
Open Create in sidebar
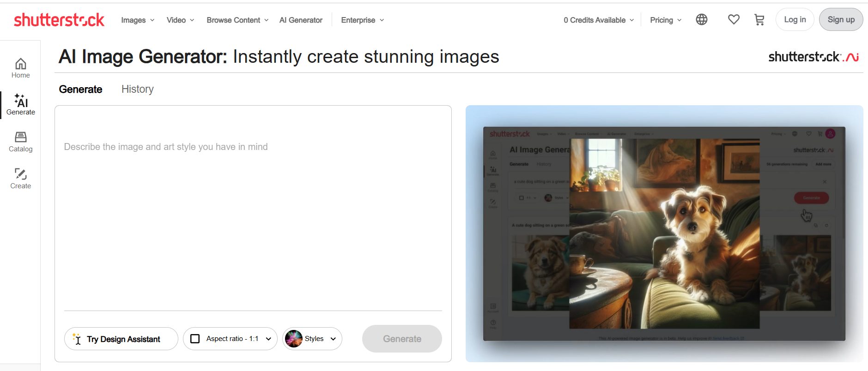21,179
